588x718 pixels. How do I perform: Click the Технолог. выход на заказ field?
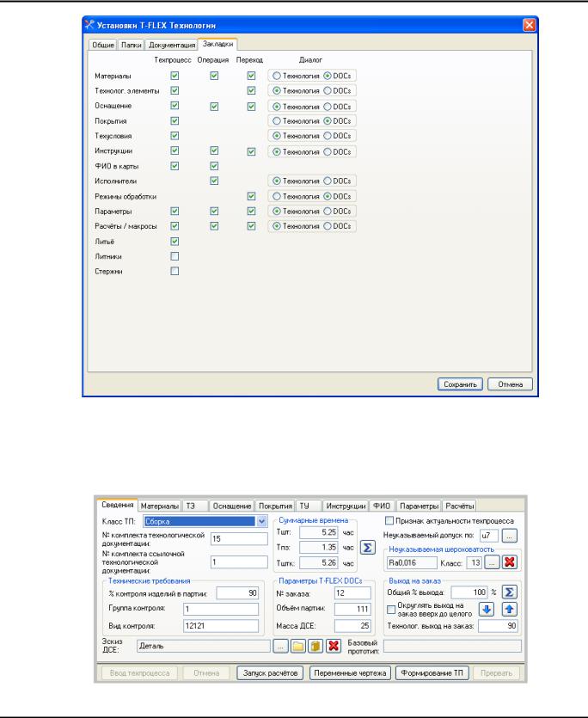point(498,626)
